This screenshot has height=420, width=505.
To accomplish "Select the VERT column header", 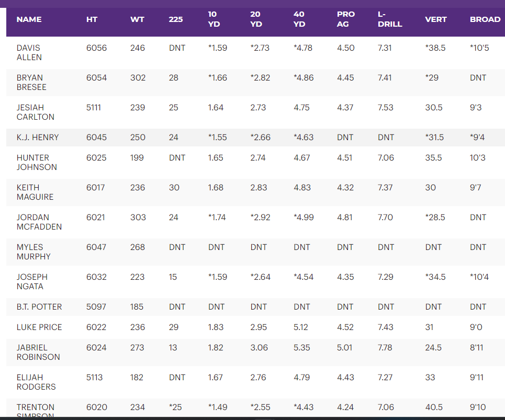I will (435, 19).
